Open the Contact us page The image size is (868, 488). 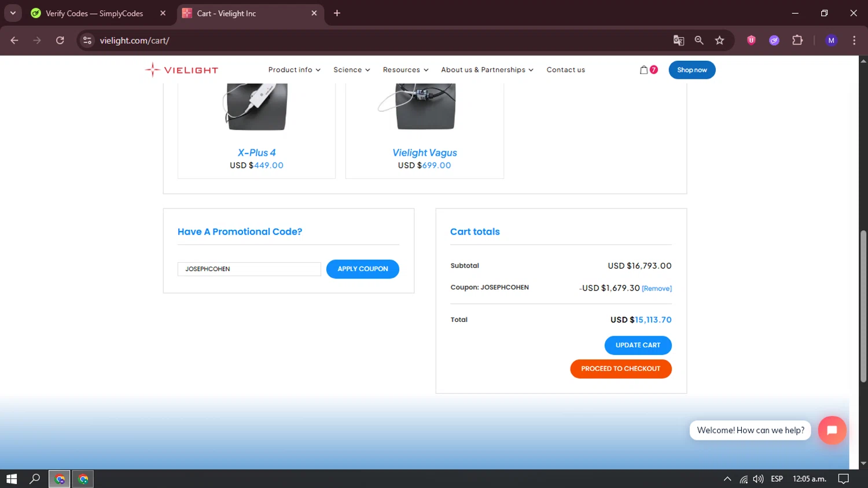click(x=566, y=70)
